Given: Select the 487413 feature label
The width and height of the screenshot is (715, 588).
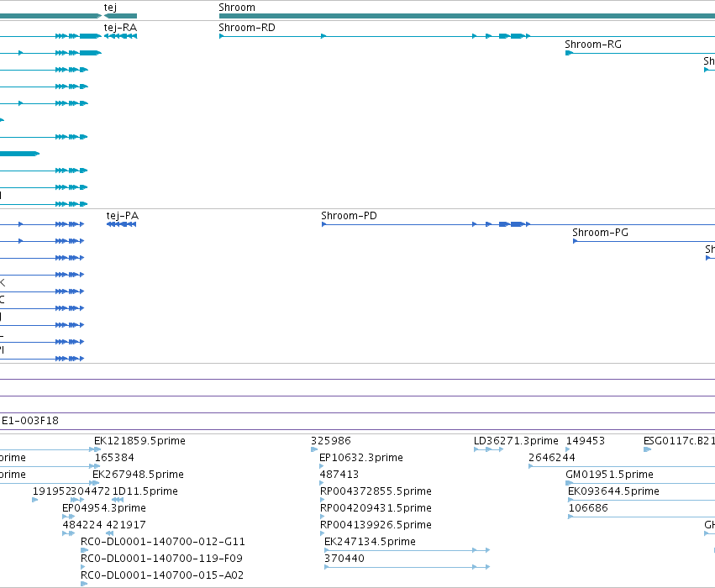Looking at the screenshot, I should [339, 475].
